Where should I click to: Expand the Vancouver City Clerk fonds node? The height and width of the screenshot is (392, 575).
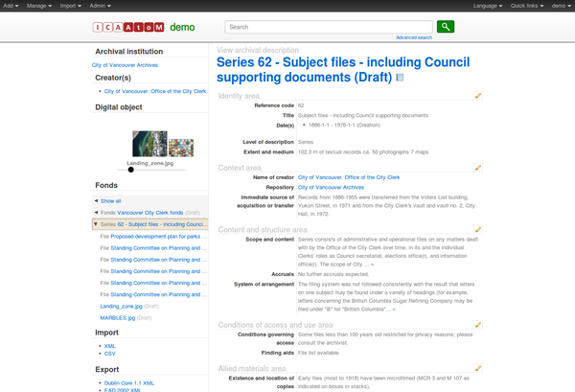95,212
